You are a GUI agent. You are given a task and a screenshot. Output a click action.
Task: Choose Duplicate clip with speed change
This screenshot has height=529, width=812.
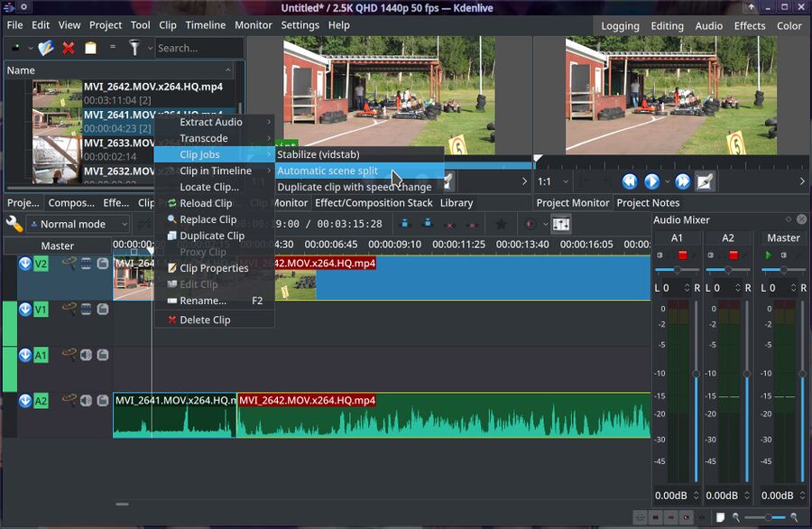click(359, 187)
